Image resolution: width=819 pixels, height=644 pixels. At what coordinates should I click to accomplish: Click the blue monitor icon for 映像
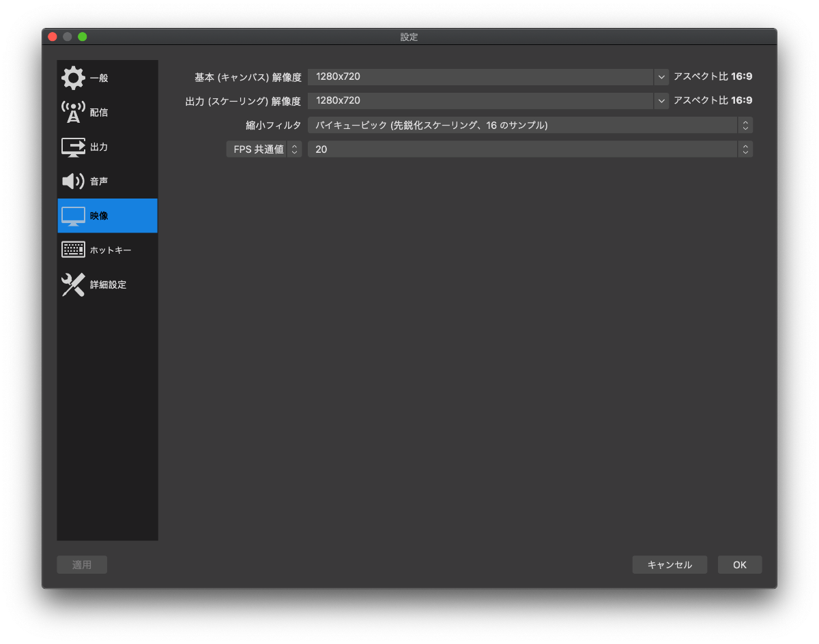(x=73, y=216)
